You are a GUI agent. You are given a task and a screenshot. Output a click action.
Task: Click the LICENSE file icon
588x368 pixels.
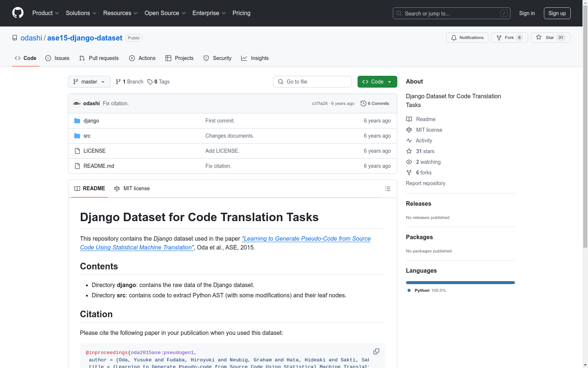[x=77, y=151]
